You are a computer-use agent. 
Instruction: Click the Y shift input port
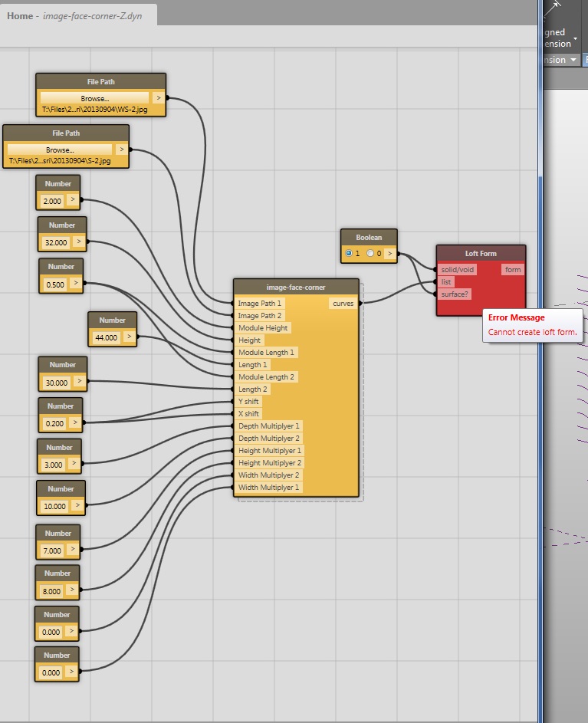pyautogui.click(x=248, y=402)
